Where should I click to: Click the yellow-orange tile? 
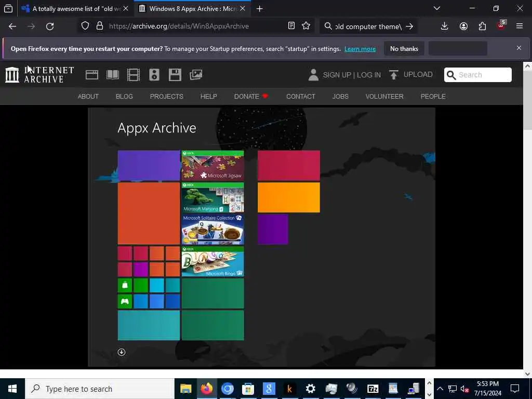click(289, 197)
